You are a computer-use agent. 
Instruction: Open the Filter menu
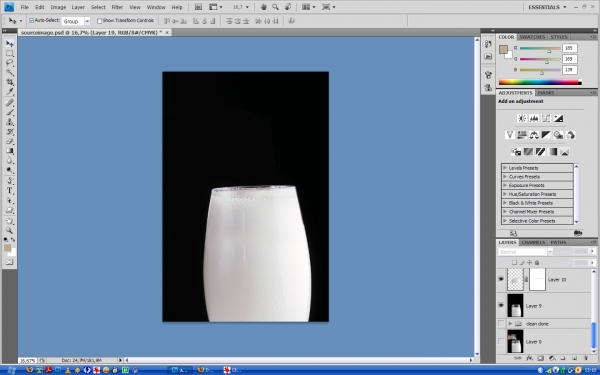point(117,7)
